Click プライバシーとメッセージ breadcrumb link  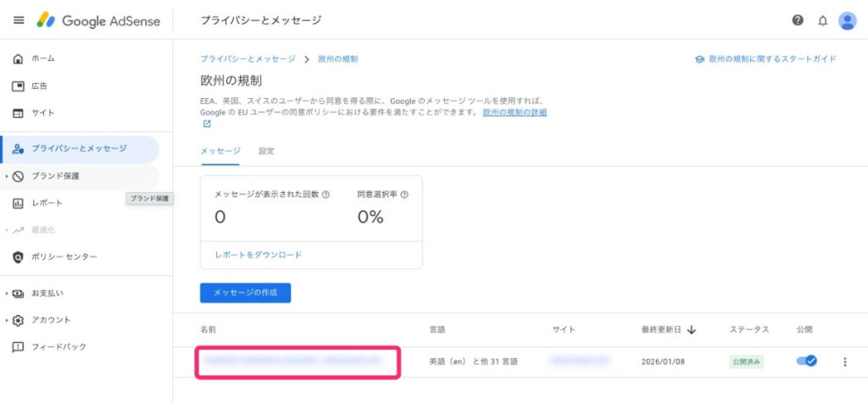248,59
